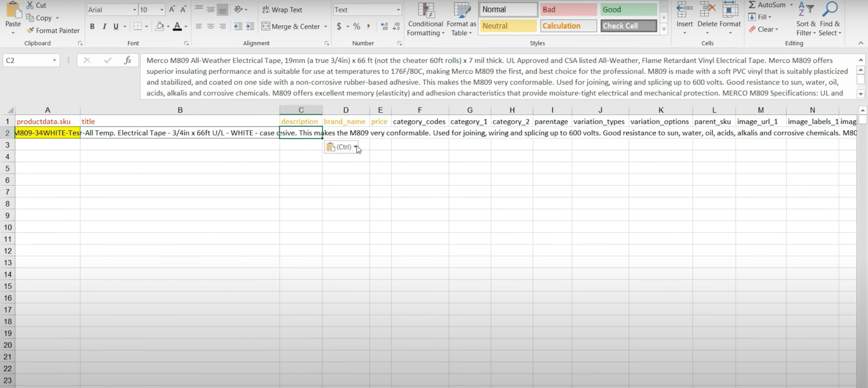Increase font size with larger A
Screen dimensions: 868x388
click(x=172, y=10)
